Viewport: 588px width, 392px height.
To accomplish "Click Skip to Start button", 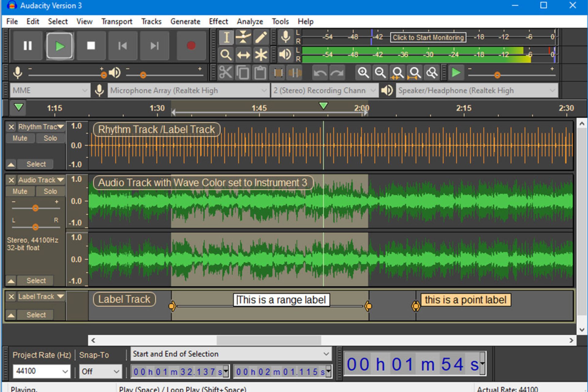I will 123,46.
